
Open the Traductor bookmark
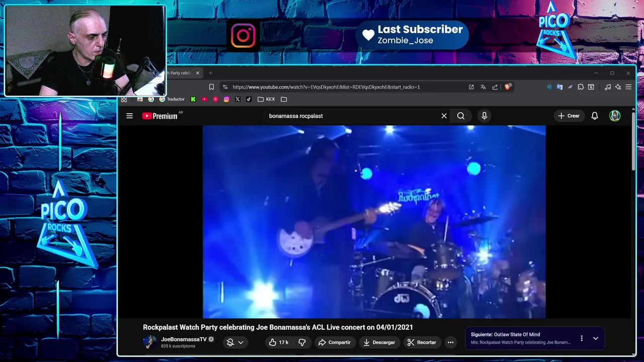tap(172, 99)
